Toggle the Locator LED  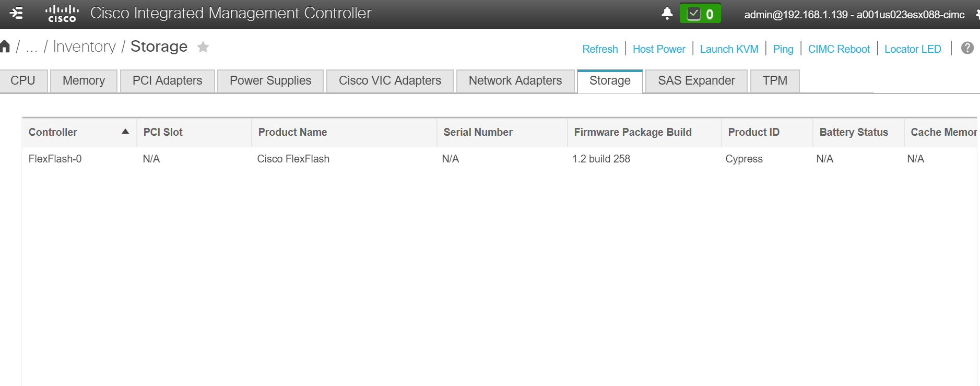pos(912,49)
